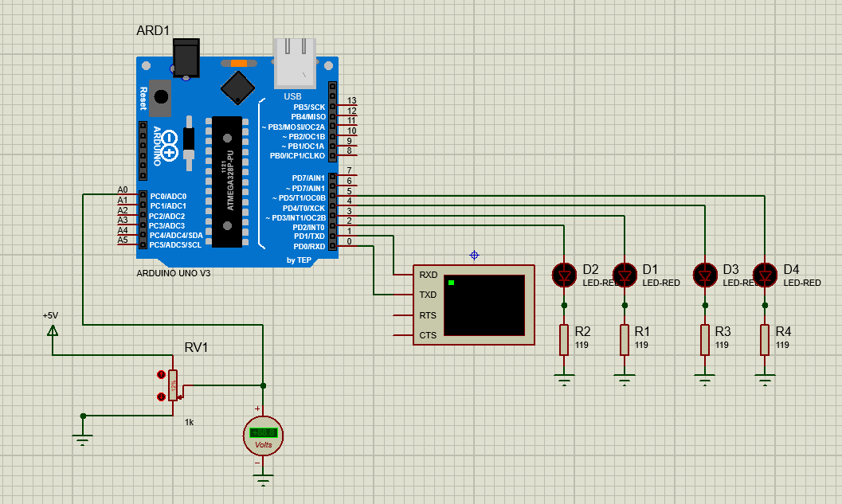842x504 pixels.
Task: Click the A0 analog pin label
Action: [x=123, y=190]
